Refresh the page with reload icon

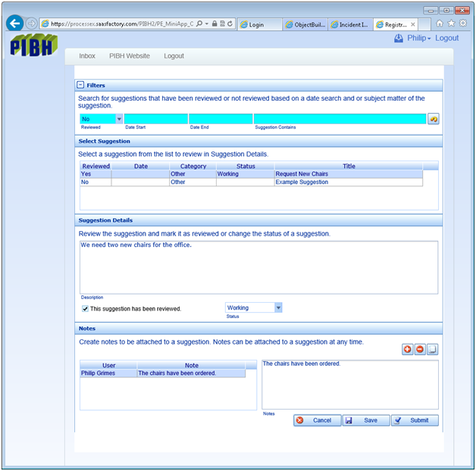[x=230, y=23]
